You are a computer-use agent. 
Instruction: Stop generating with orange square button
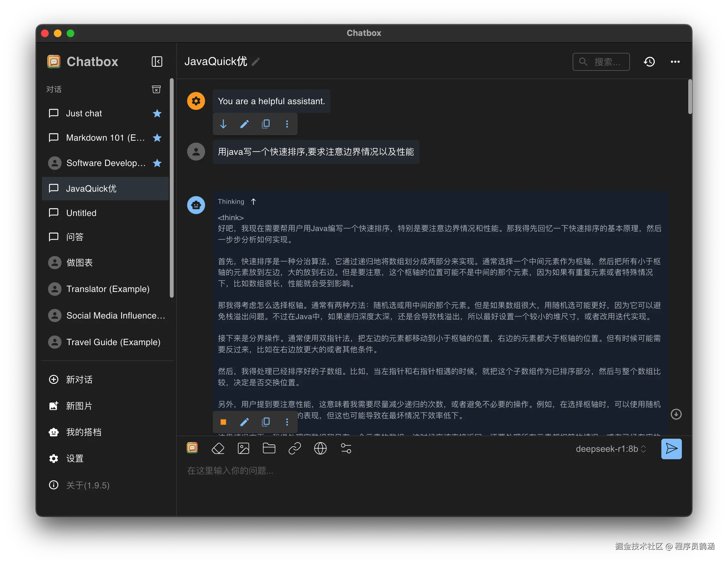(223, 422)
